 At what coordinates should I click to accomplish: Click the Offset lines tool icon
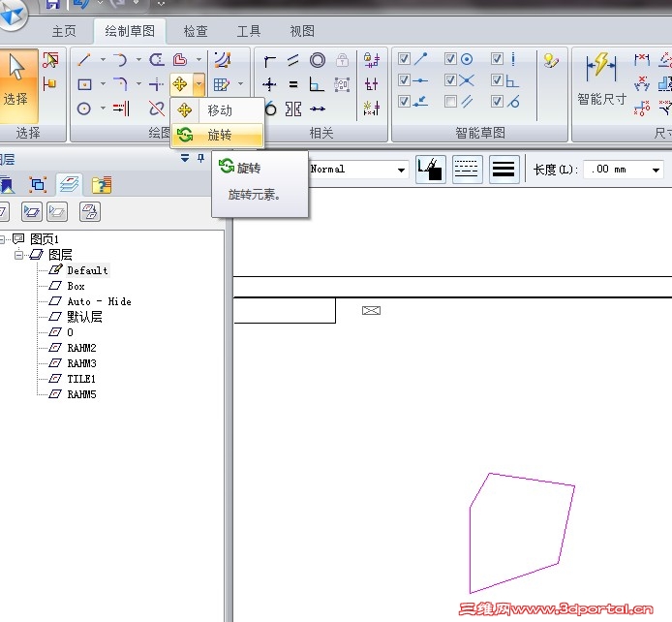157,60
